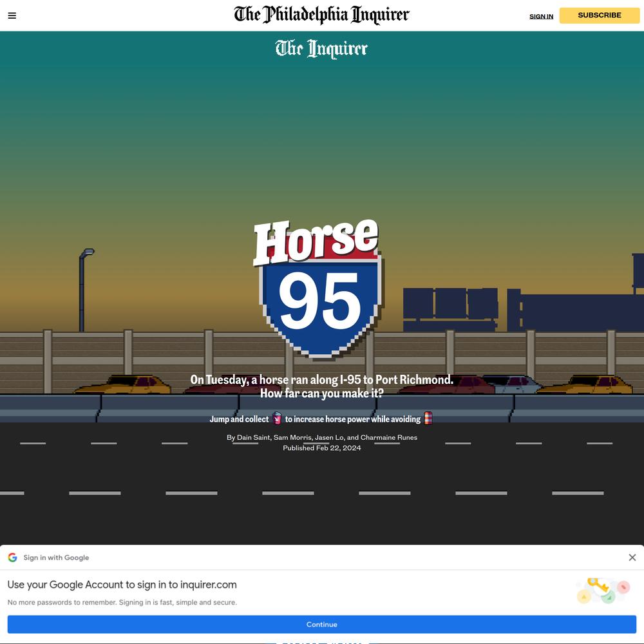The width and height of the screenshot is (644, 644).
Task: Click the 'On Tuesday, a horse ran' line
Action: click(321, 379)
